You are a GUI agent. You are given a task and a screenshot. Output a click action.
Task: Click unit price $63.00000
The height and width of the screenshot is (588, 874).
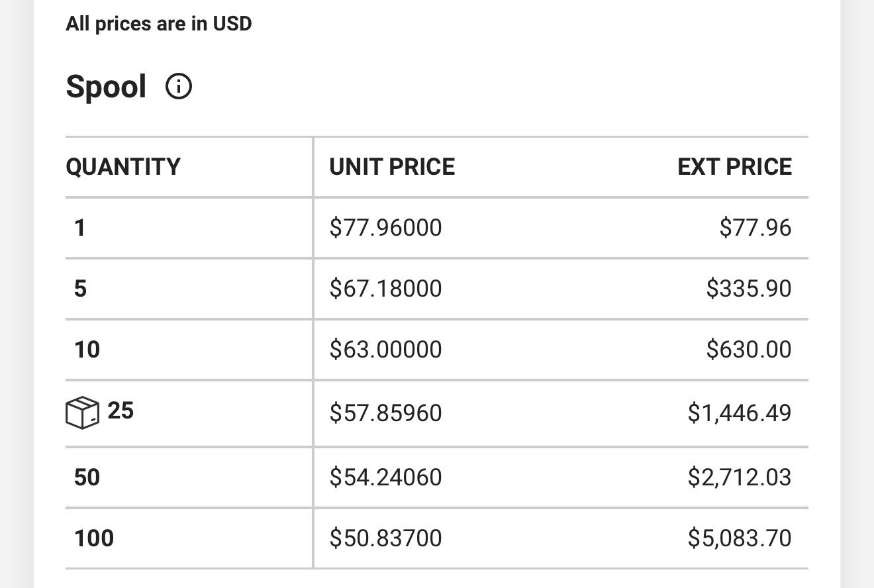(385, 349)
